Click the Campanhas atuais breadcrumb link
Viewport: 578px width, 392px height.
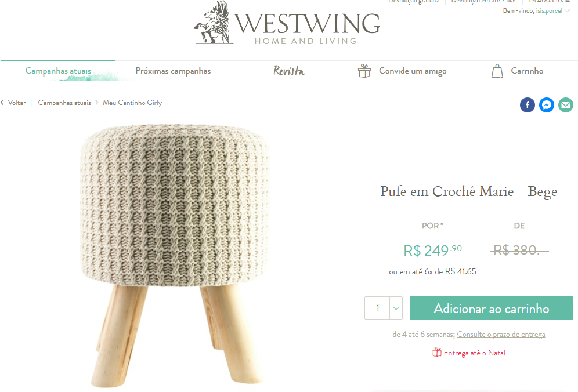point(64,103)
